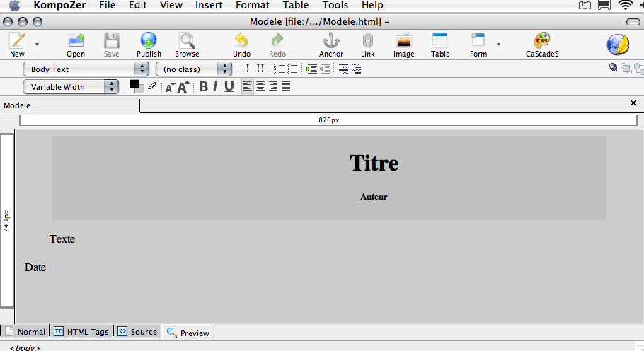Click the Link chain icon

coord(367,40)
